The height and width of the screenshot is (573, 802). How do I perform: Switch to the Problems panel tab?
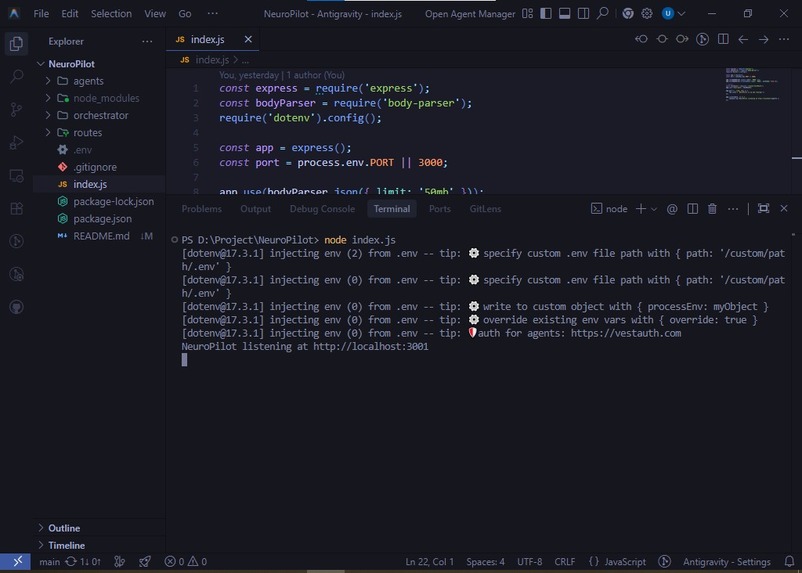coord(202,209)
